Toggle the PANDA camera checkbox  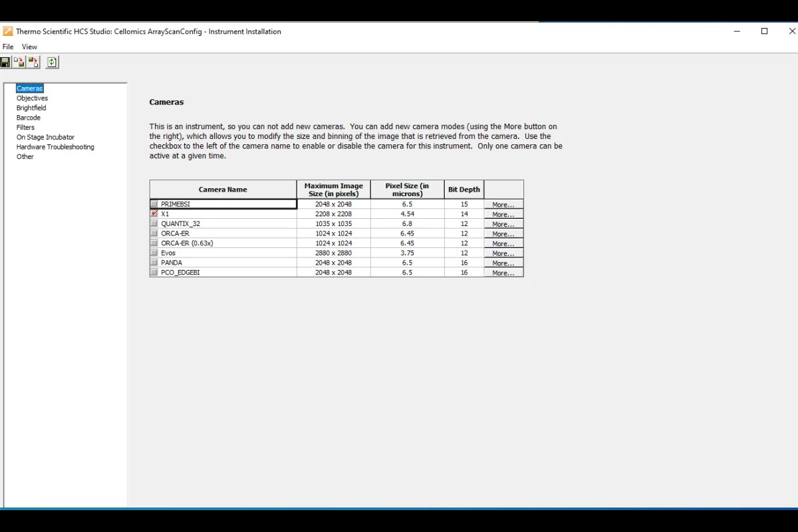point(155,263)
